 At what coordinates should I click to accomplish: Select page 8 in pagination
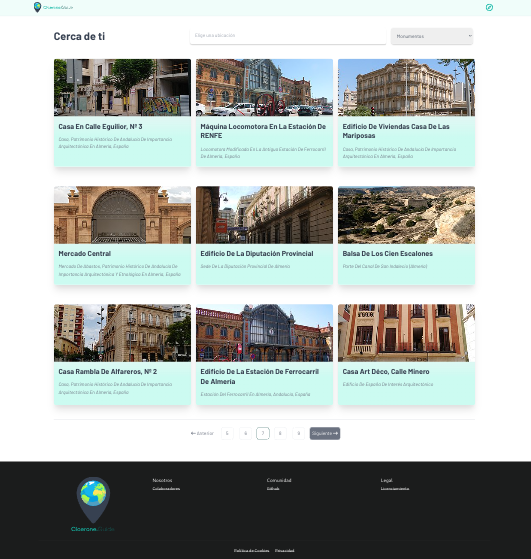(x=280, y=433)
